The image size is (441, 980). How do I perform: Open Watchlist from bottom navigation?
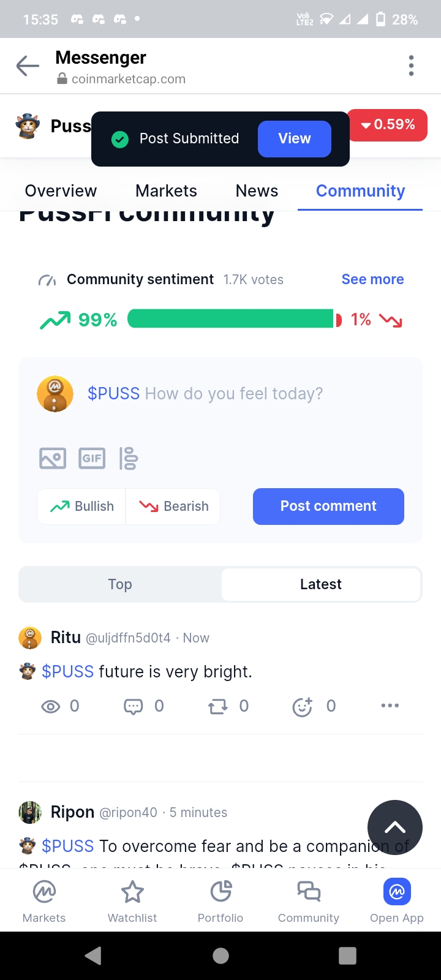132,900
